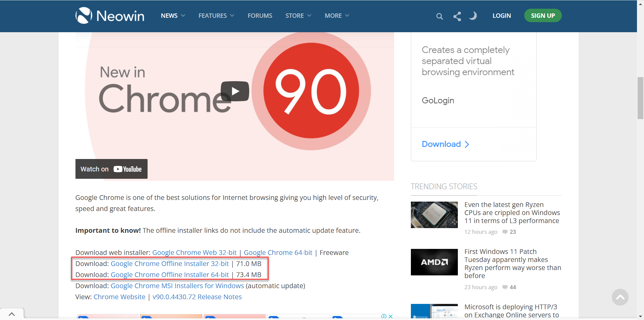Click the vertical page scrollbar thumb
This screenshot has width=644, height=320.
pyautogui.click(x=640, y=98)
